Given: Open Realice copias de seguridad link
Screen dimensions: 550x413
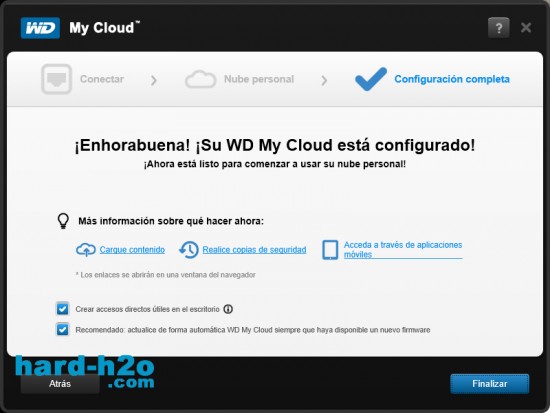Looking at the screenshot, I should (254, 250).
